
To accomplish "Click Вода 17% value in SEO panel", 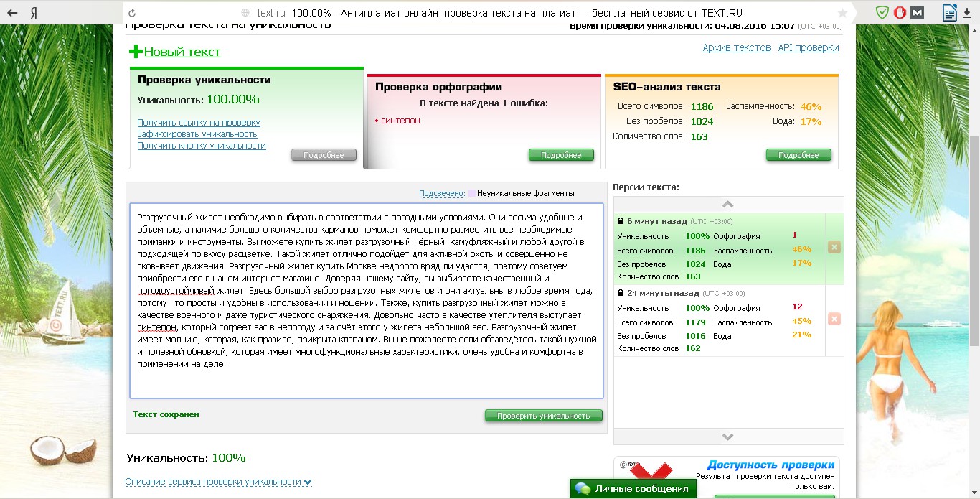I will tap(810, 121).
